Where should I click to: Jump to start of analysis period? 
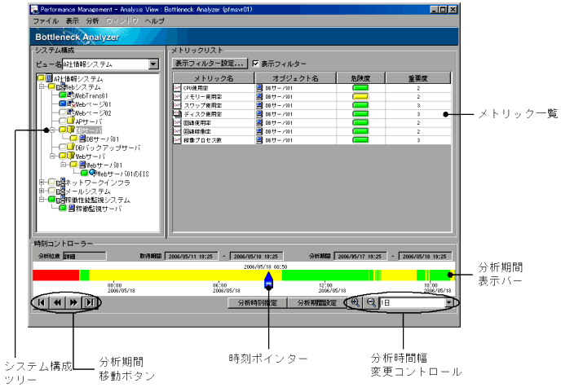(x=41, y=302)
